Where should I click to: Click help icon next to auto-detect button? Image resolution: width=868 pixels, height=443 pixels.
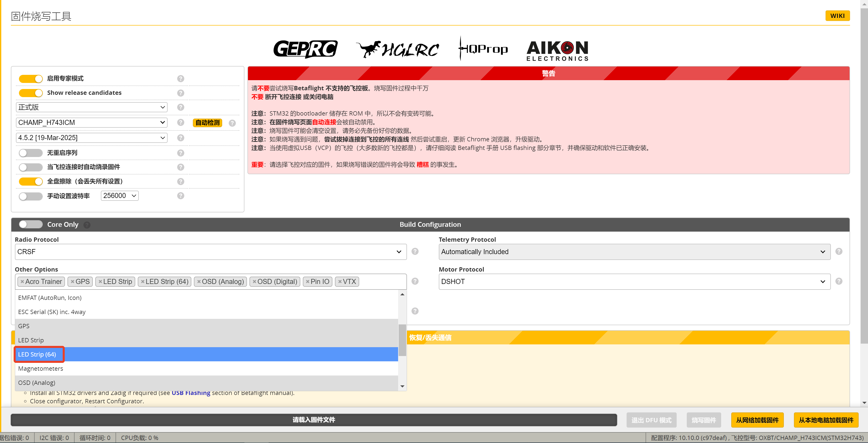(x=232, y=123)
